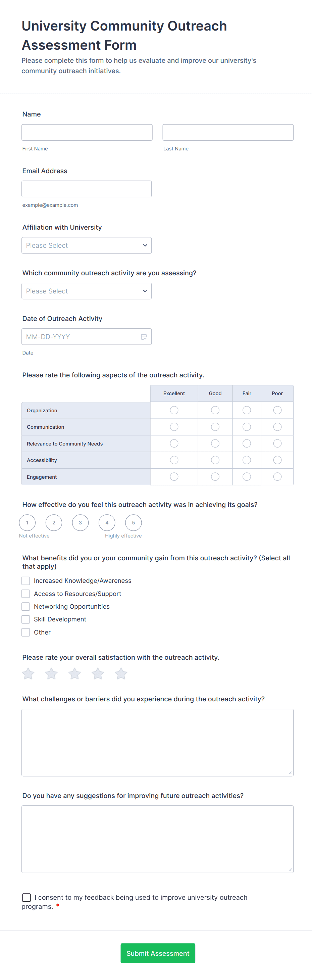Click the suggestions for improving textarea
Viewport: 312px width, 980px height.
(x=157, y=839)
